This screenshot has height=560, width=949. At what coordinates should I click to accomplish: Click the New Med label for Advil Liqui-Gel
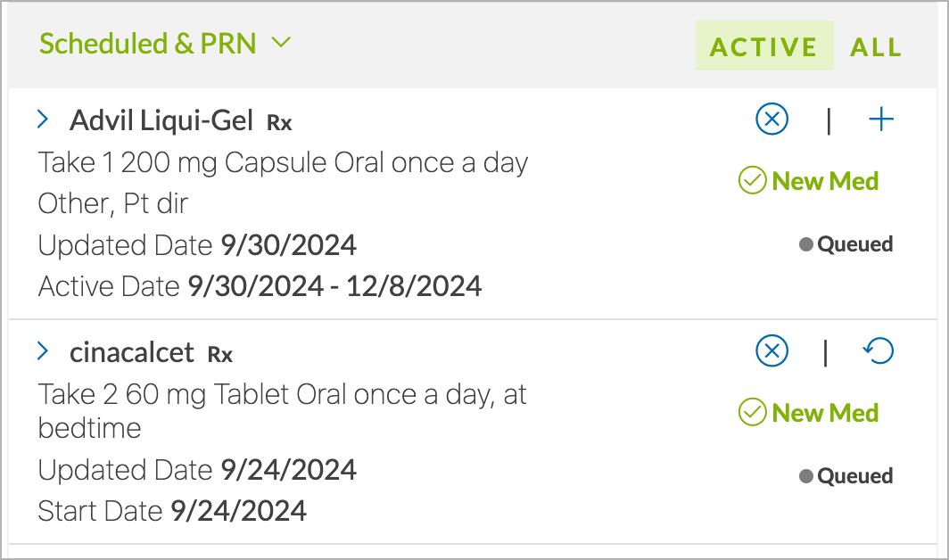(x=825, y=180)
